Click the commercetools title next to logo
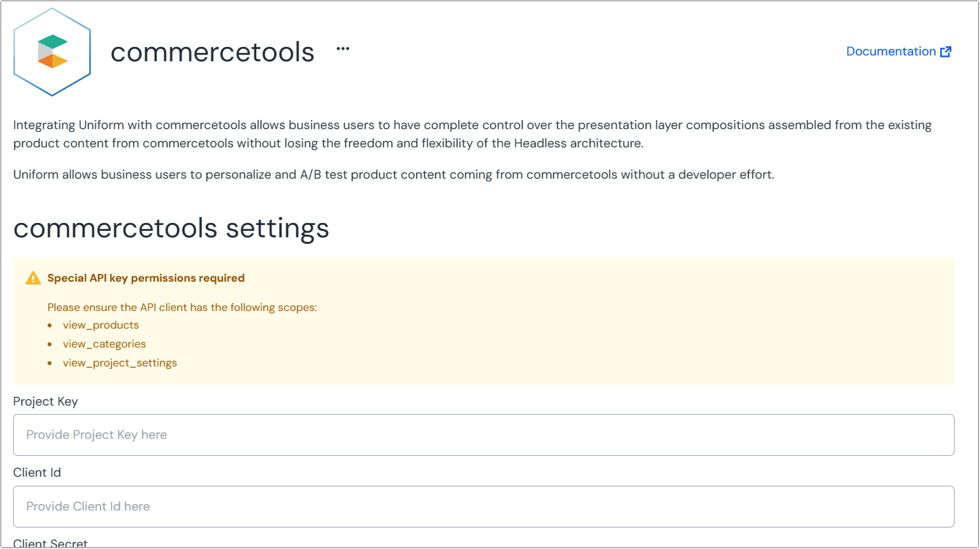This screenshot has width=980, height=549. pyautogui.click(x=212, y=52)
